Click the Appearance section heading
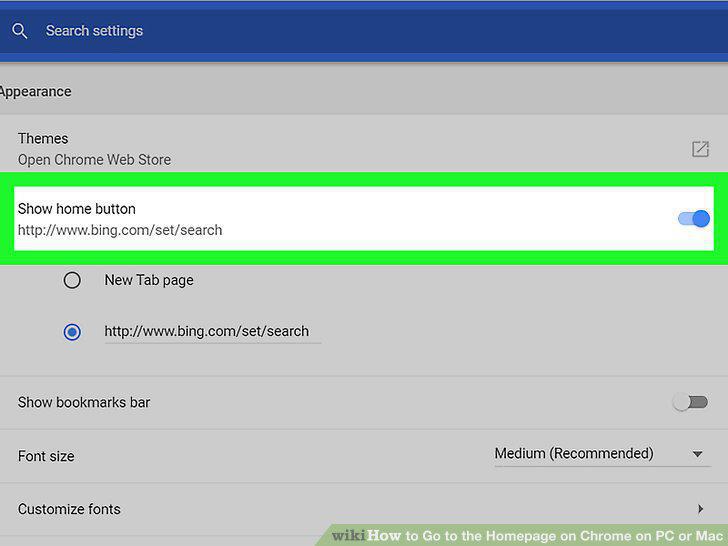Viewport: 728px width, 546px height. 36,91
